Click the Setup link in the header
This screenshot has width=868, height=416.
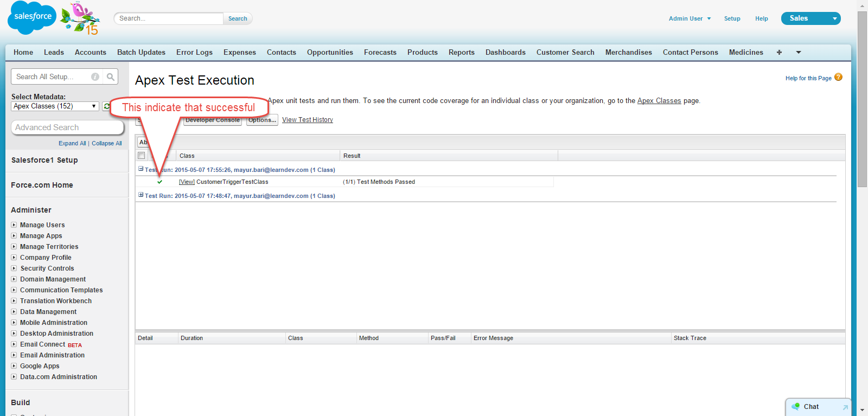[732, 18]
